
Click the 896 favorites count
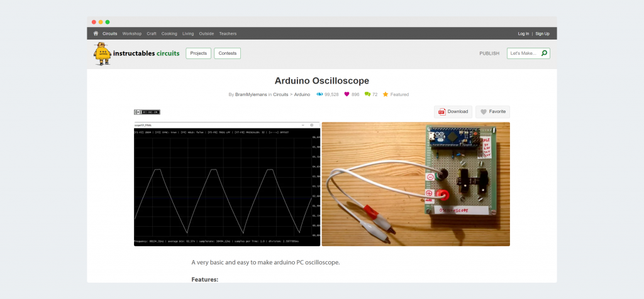tap(355, 94)
